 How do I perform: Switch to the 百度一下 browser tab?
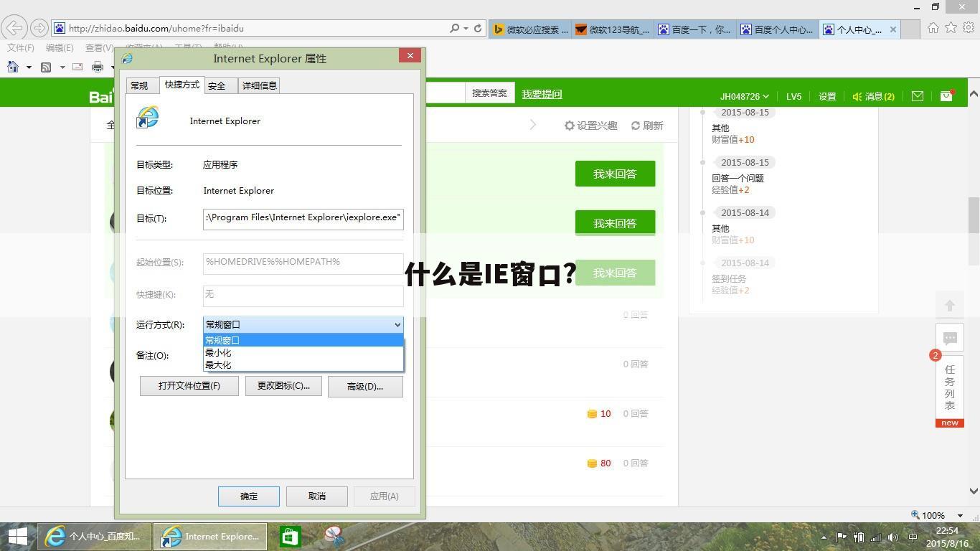point(695,29)
